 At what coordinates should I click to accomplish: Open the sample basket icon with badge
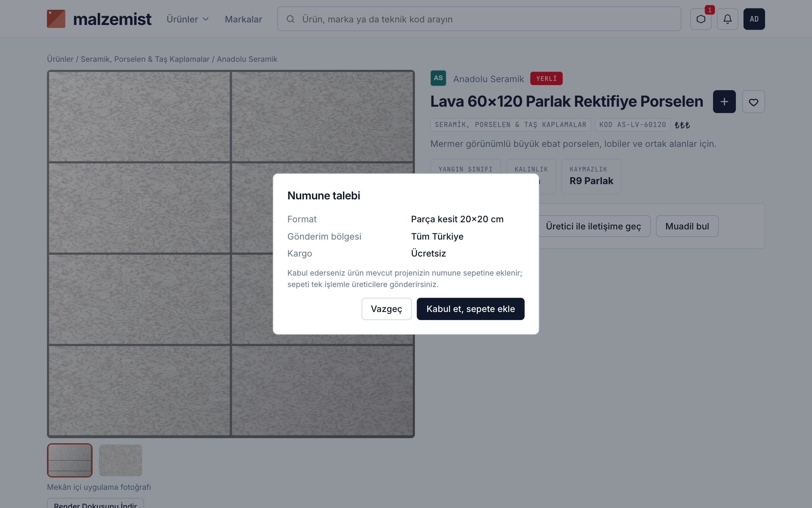(x=701, y=19)
